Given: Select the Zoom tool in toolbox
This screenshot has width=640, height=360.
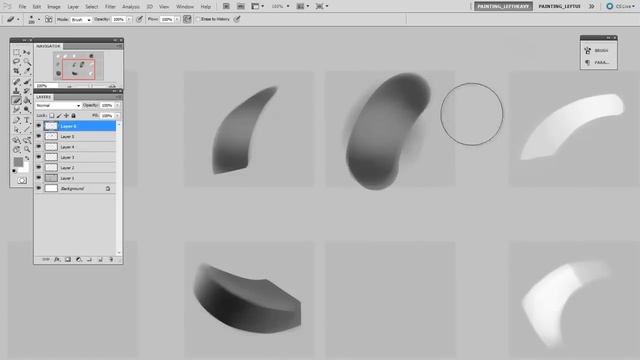Looking at the screenshot, I should click(27, 149).
